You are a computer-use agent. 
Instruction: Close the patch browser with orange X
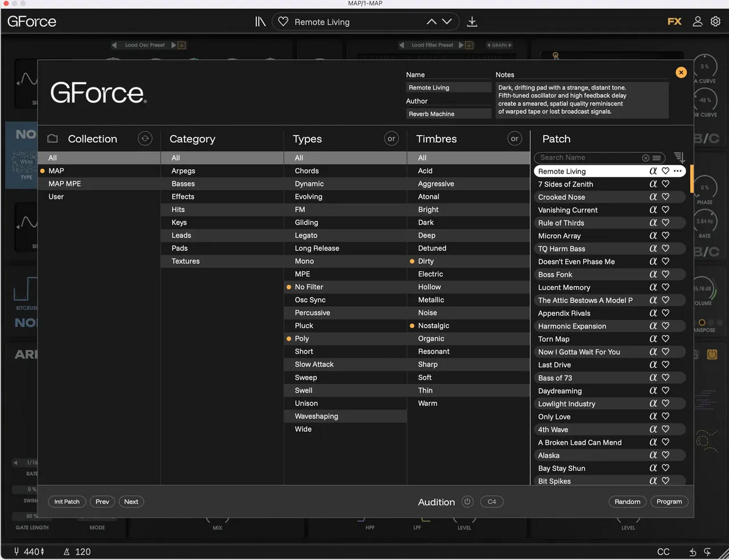click(x=681, y=72)
